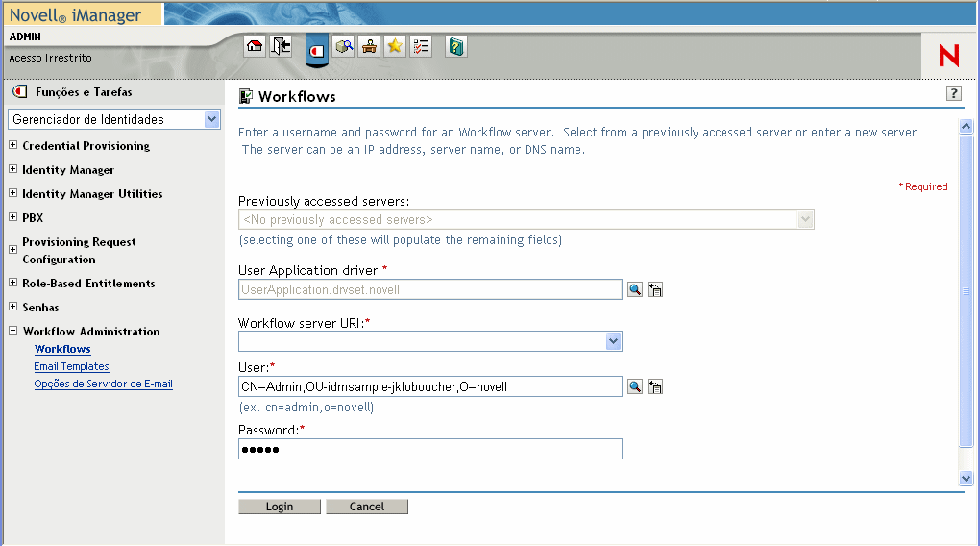Open Opções de Servidor de E-mail link
The image size is (980, 546).
point(103,384)
